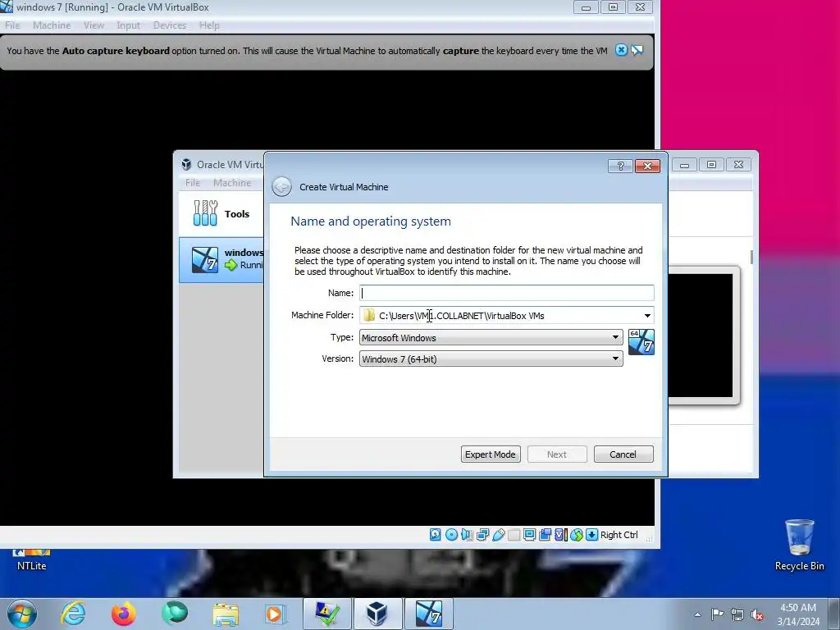This screenshot has width=840, height=630.
Task: Open the Machine Folder dropdown
Action: (x=647, y=316)
